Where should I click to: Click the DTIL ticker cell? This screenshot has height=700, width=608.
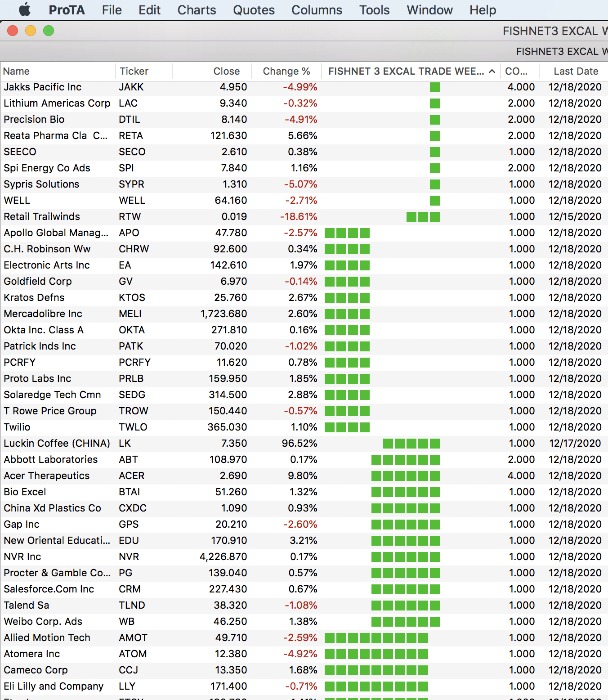tap(130, 120)
